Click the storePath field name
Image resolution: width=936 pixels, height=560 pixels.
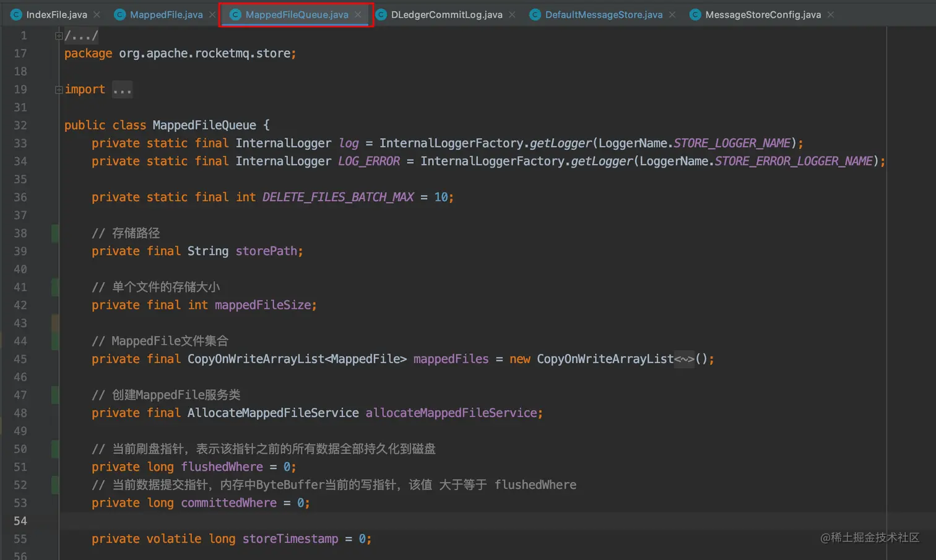(x=266, y=251)
